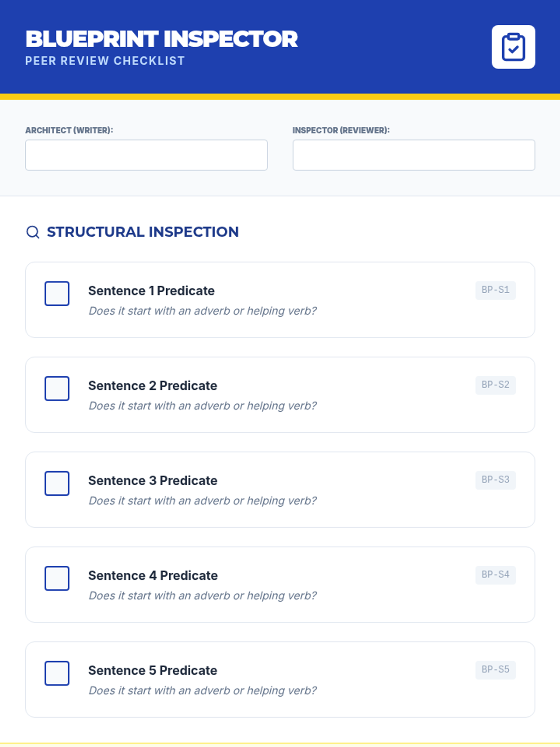
Task: Click the BP-S4 code badge
Action: point(495,575)
